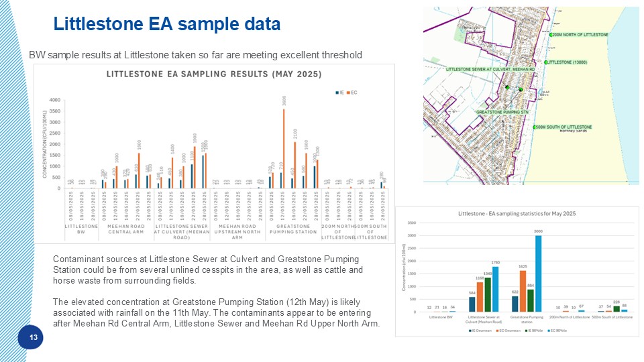Select the 'BW sample results at Littlestone' subtitle line

tap(195, 55)
